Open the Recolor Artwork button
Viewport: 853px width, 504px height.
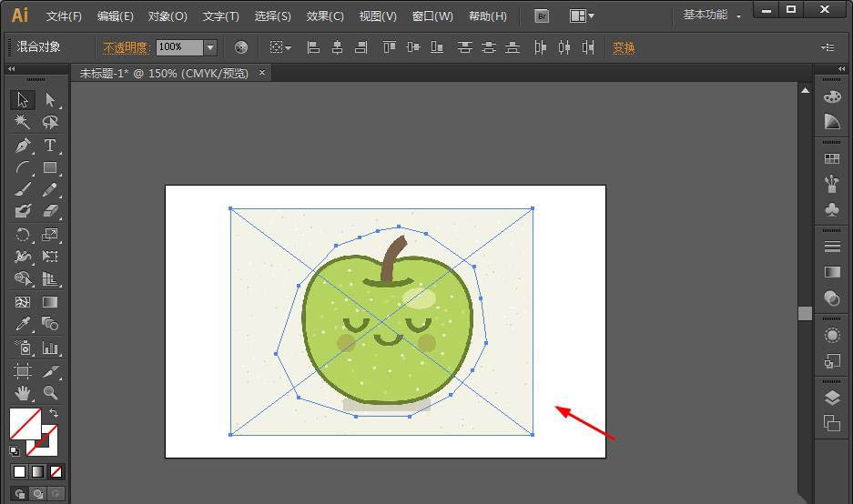tap(241, 47)
